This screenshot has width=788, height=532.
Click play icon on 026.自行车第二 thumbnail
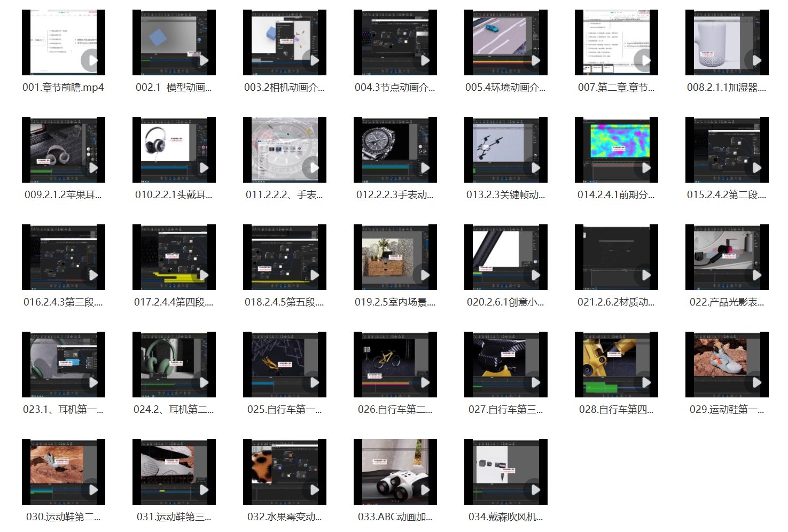(425, 382)
